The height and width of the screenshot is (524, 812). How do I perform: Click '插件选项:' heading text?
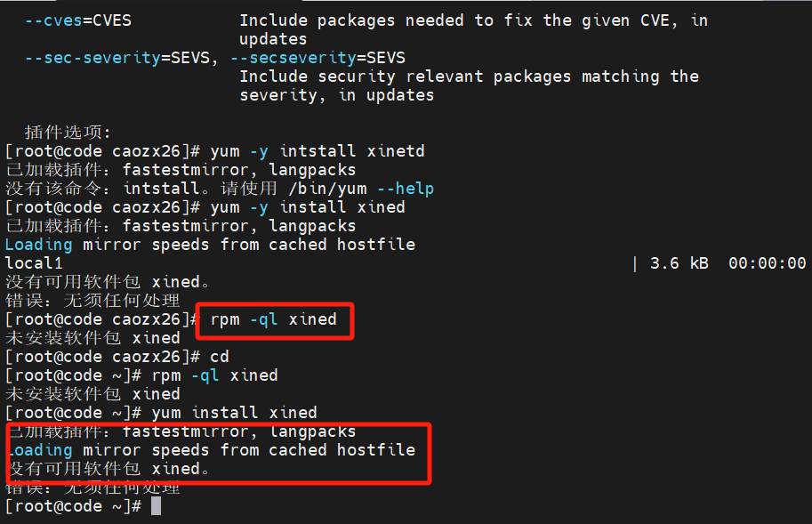68,133
